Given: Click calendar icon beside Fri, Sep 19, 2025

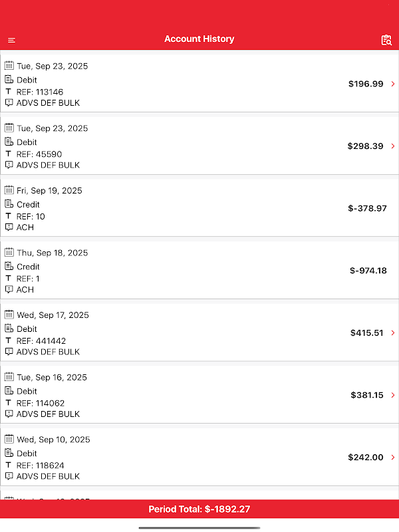Looking at the screenshot, I should tap(9, 190).
